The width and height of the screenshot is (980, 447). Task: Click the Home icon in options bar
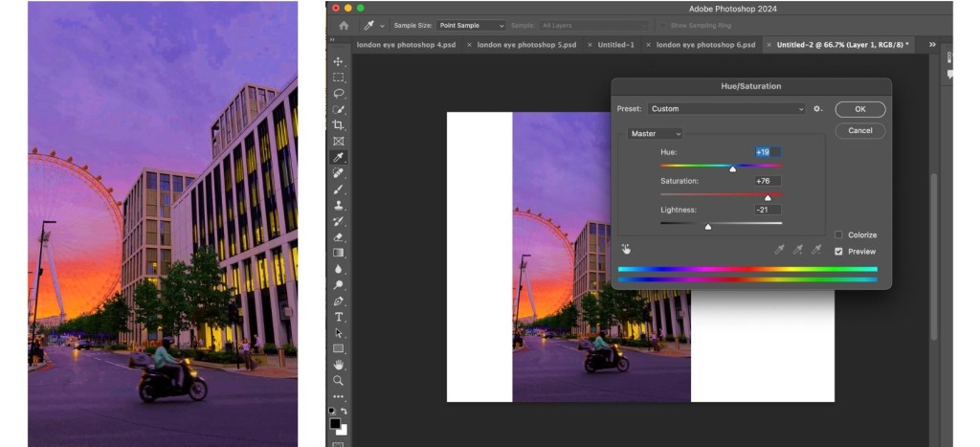(x=344, y=26)
